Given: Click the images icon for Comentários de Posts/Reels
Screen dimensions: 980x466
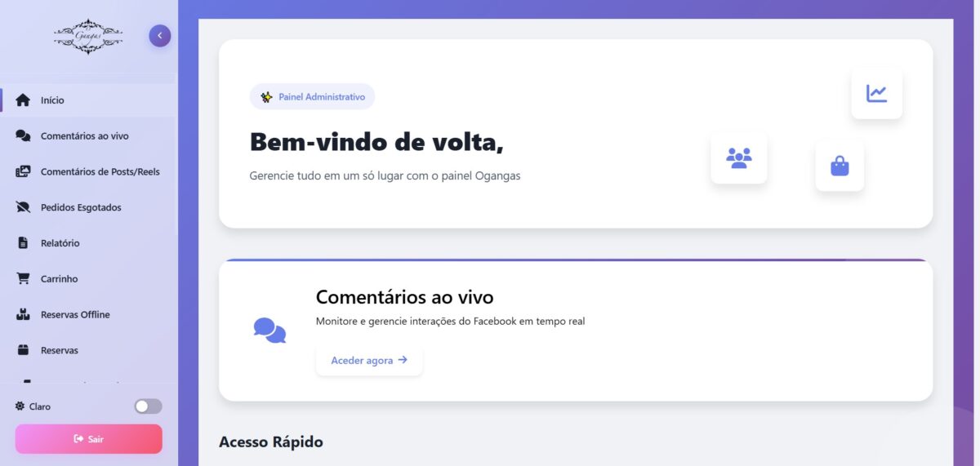Looking at the screenshot, I should pos(23,171).
